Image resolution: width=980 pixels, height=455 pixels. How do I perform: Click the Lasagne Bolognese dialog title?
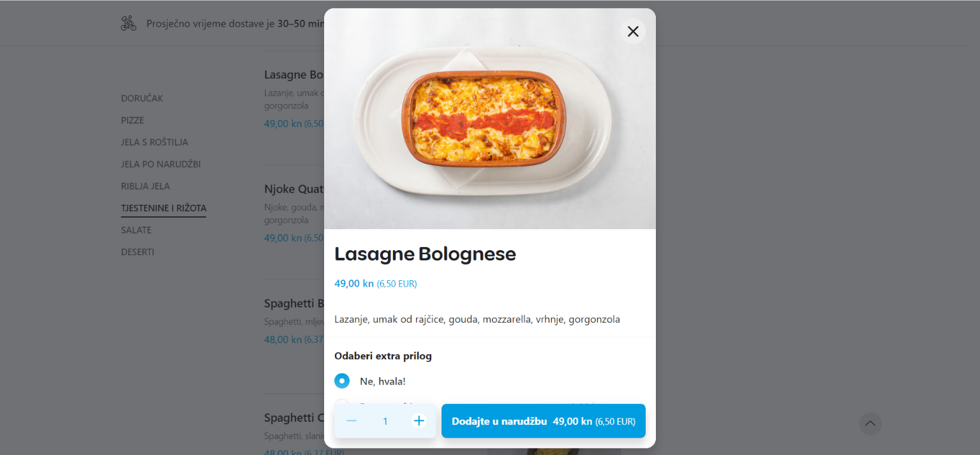coord(425,254)
